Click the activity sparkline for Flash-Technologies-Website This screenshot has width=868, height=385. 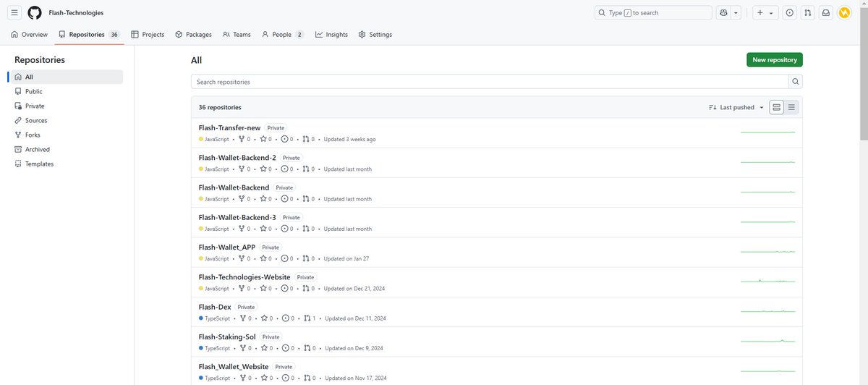(767, 281)
